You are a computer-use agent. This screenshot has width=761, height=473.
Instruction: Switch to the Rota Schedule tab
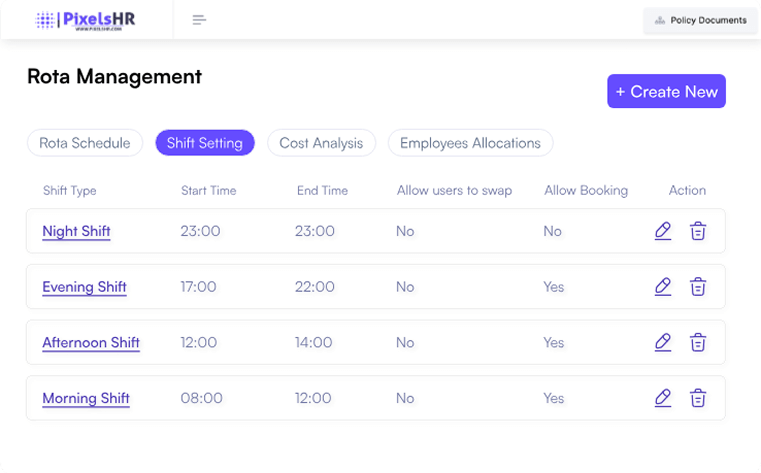pos(85,143)
